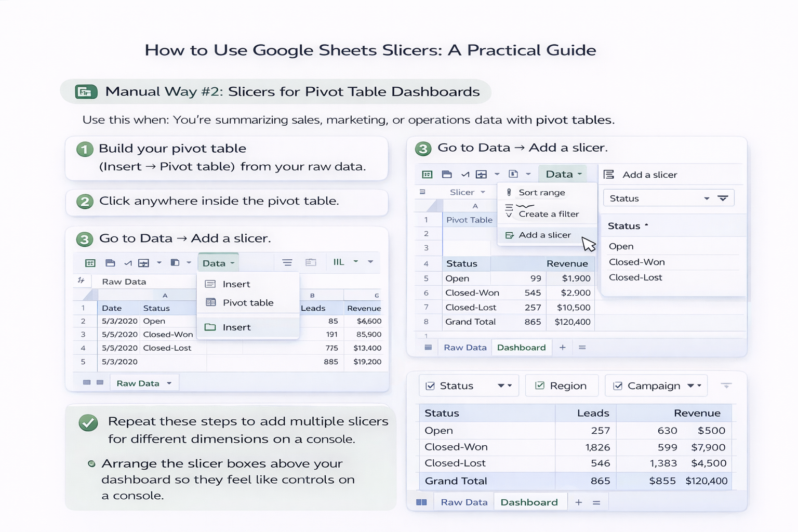Click the green folder icon beside the second Insert entry
This screenshot has width=798, height=532.
210,327
